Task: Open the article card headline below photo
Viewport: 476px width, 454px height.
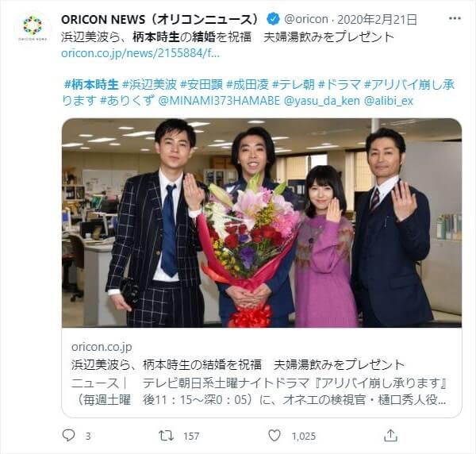Action: (x=238, y=364)
